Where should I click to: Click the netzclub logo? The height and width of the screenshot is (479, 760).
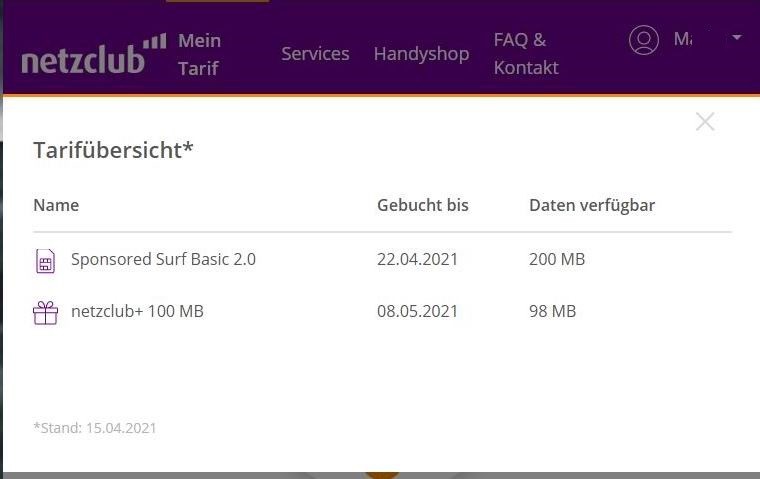coord(94,55)
